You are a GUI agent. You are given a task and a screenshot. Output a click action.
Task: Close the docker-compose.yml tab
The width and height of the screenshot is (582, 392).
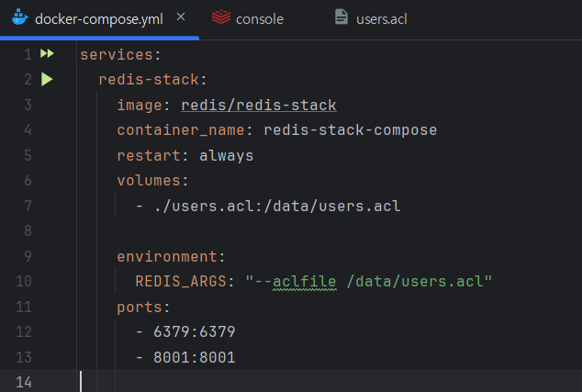point(181,17)
